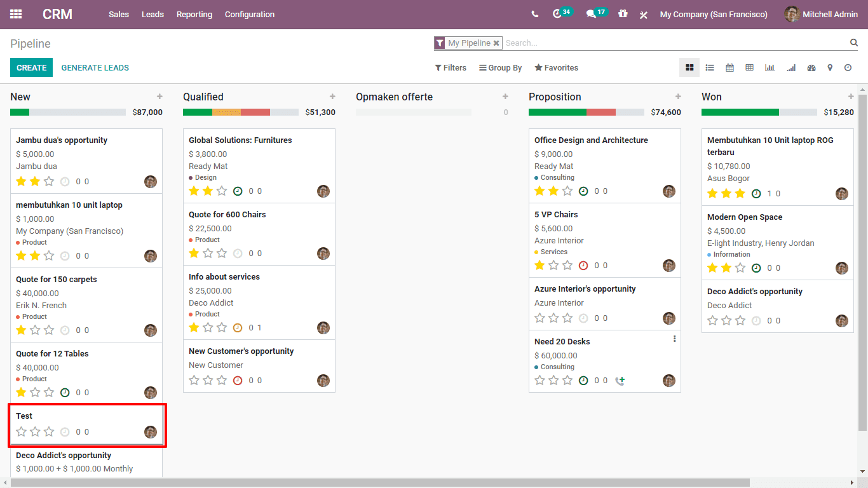Image resolution: width=868 pixels, height=488 pixels.
Task: Open the Favorites dropdown
Action: tap(557, 67)
